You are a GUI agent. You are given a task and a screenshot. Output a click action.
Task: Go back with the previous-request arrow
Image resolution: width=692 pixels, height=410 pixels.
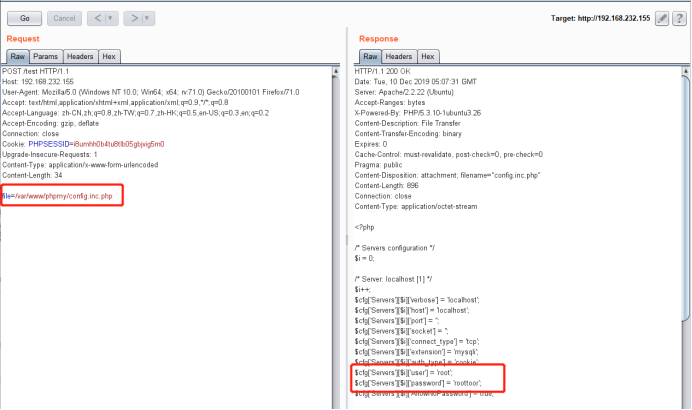tap(98, 19)
